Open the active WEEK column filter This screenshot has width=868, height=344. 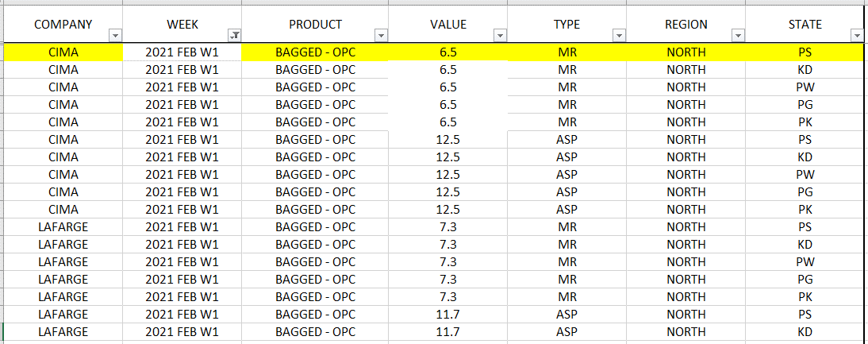[235, 36]
